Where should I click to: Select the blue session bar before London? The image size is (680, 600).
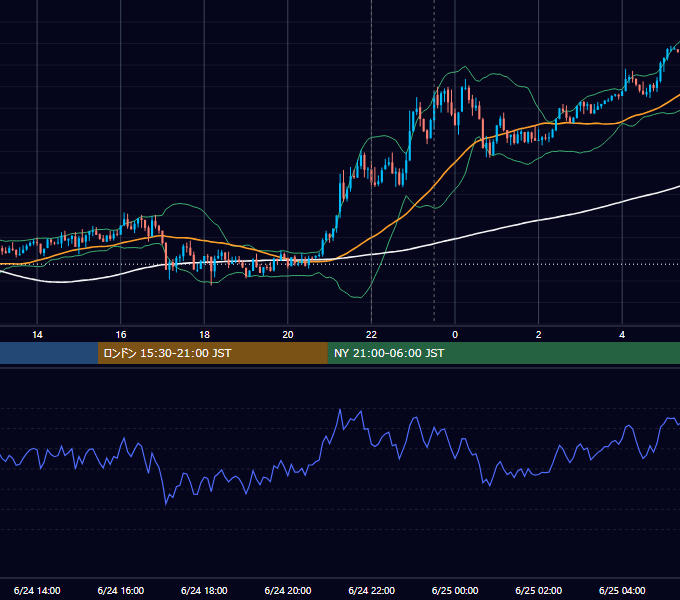[x=49, y=353]
